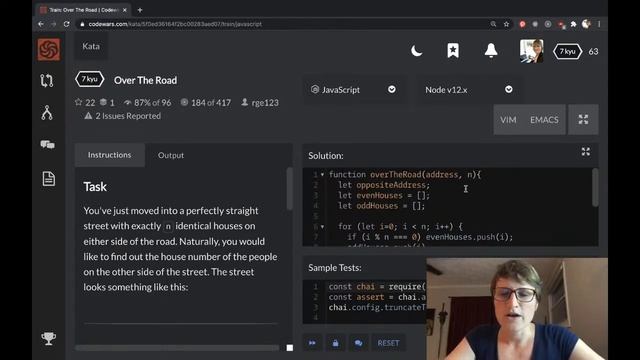Click the RESET button
Viewport: 640px width, 360px height.
[388, 343]
